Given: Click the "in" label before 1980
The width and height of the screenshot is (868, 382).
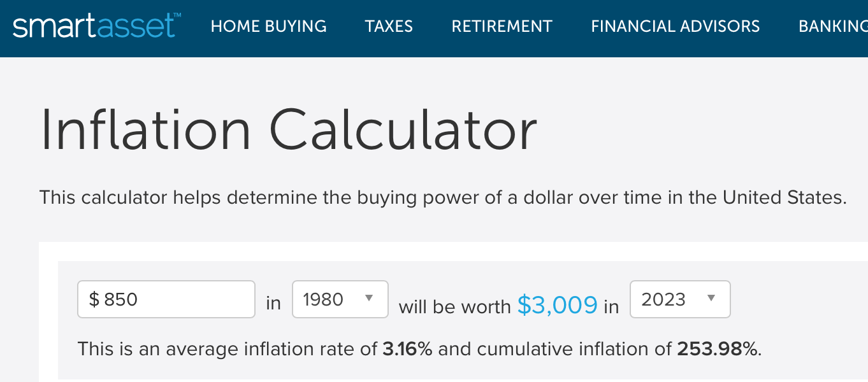Looking at the screenshot, I should click(273, 304).
